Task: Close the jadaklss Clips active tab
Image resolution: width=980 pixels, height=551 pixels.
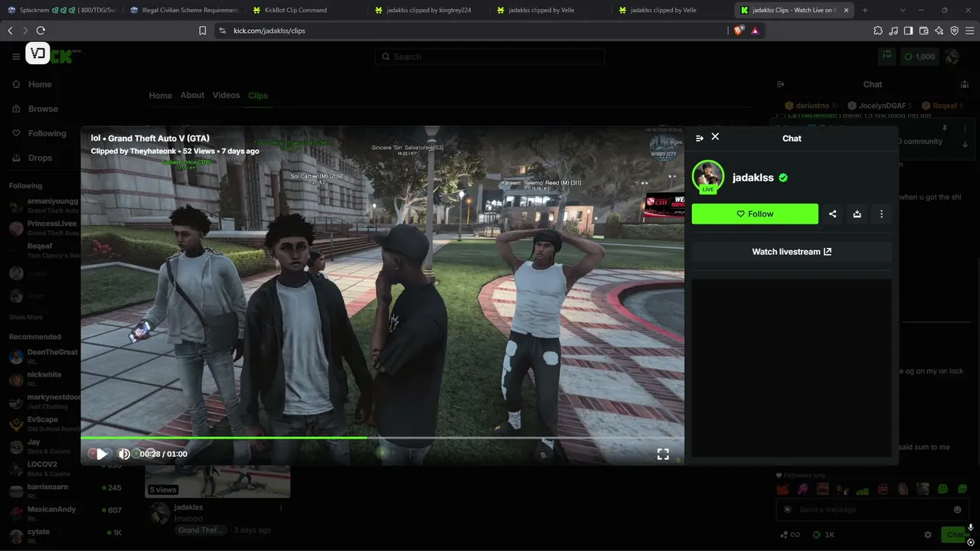Action: click(846, 10)
